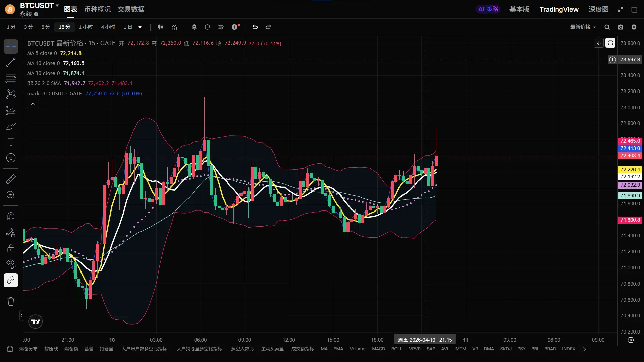Hide all drawings with eye icon
Screen dimensions: 644x362
(11, 264)
